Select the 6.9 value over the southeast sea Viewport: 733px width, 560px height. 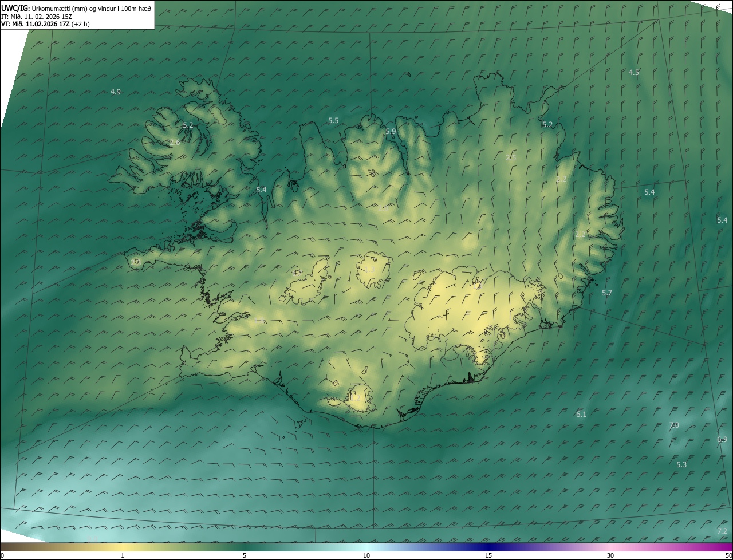722,440
